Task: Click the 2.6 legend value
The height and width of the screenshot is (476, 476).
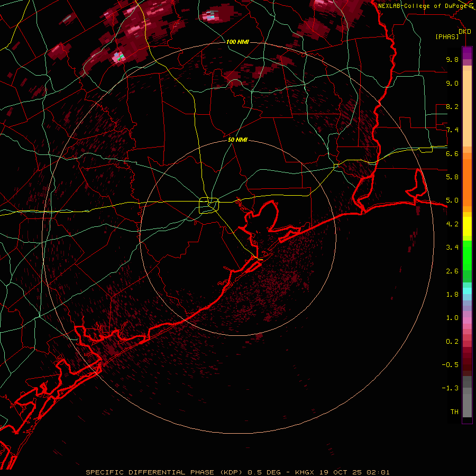Action: pyautogui.click(x=452, y=271)
